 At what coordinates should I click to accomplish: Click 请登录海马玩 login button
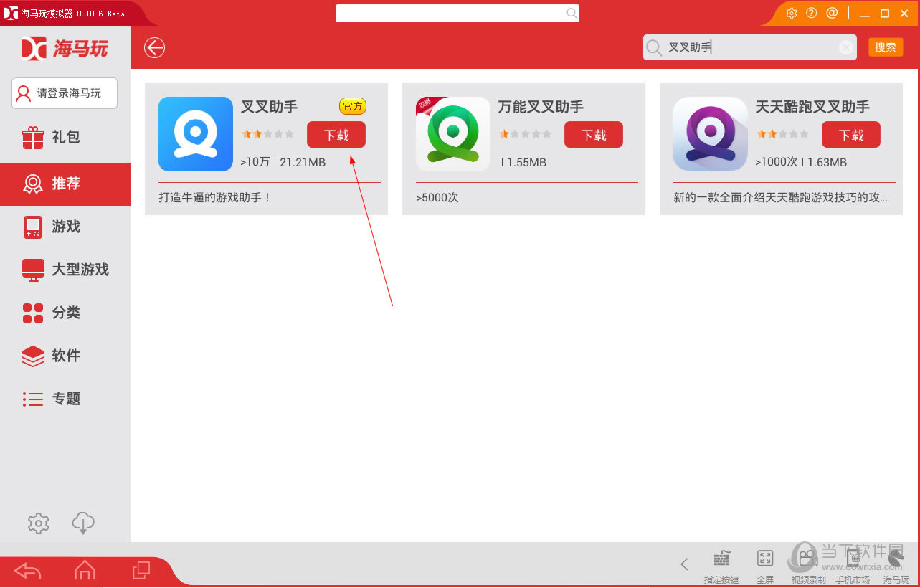pyautogui.click(x=65, y=93)
